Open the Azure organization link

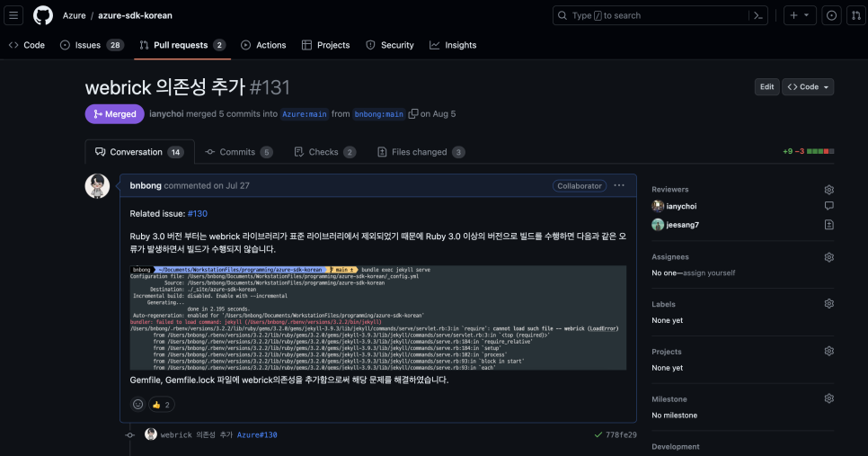click(x=75, y=15)
